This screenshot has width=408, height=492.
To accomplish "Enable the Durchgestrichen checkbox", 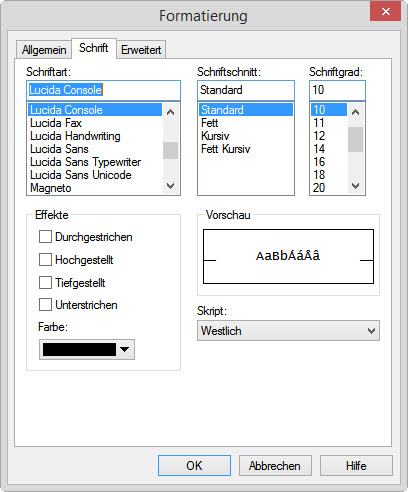I will (x=45, y=237).
